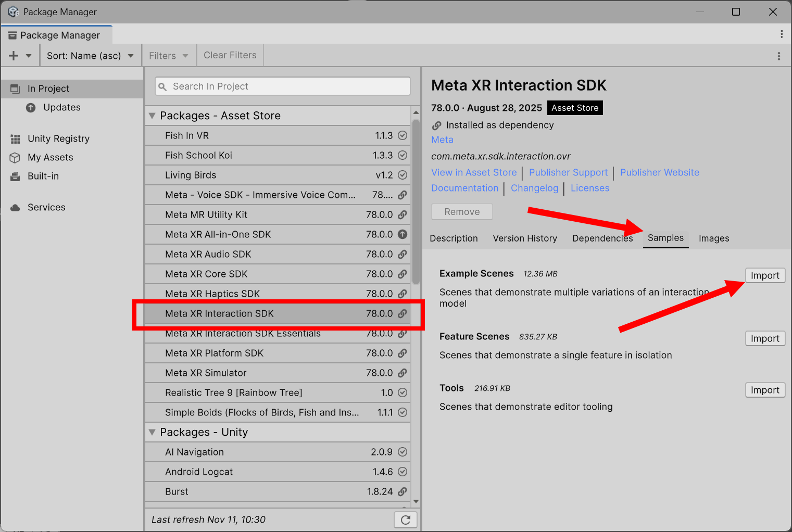Open My Assets in the sidebar
792x532 pixels.
click(x=72, y=157)
